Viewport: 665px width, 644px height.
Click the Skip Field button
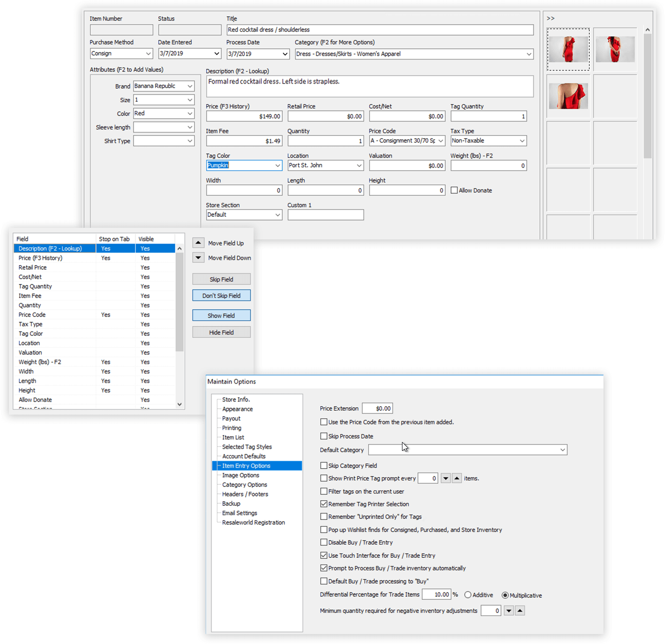pyautogui.click(x=221, y=279)
